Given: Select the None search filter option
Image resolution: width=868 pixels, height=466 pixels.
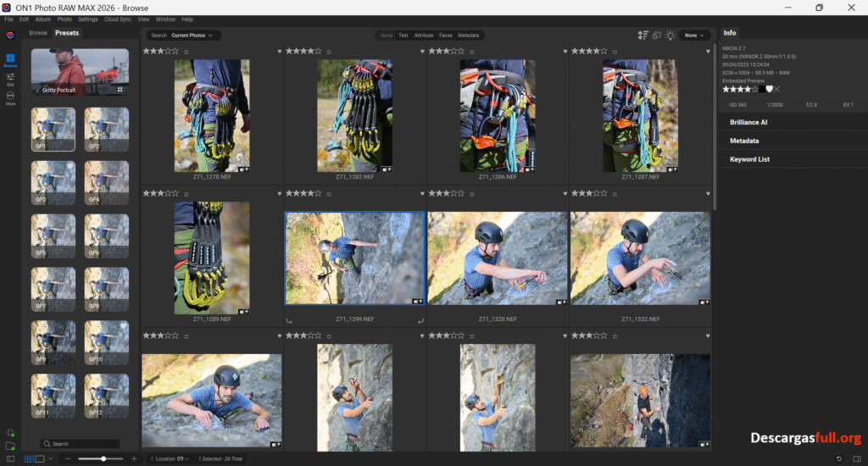Looking at the screenshot, I should click(x=387, y=36).
